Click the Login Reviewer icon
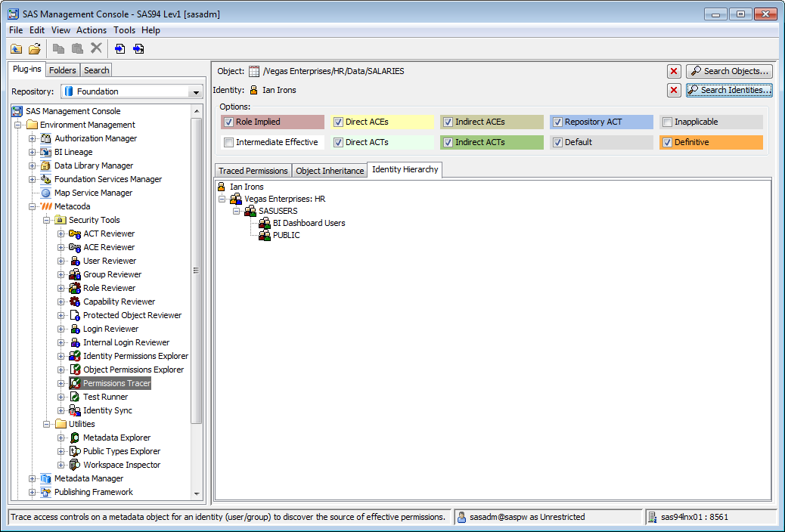The image size is (785, 532). coord(75,329)
